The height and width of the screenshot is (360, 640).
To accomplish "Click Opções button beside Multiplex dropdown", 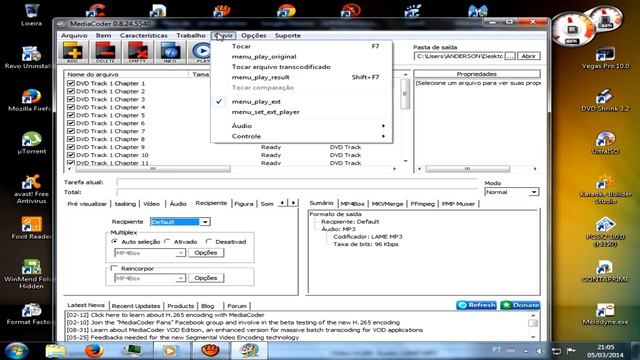I will pyautogui.click(x=206, y=253).
